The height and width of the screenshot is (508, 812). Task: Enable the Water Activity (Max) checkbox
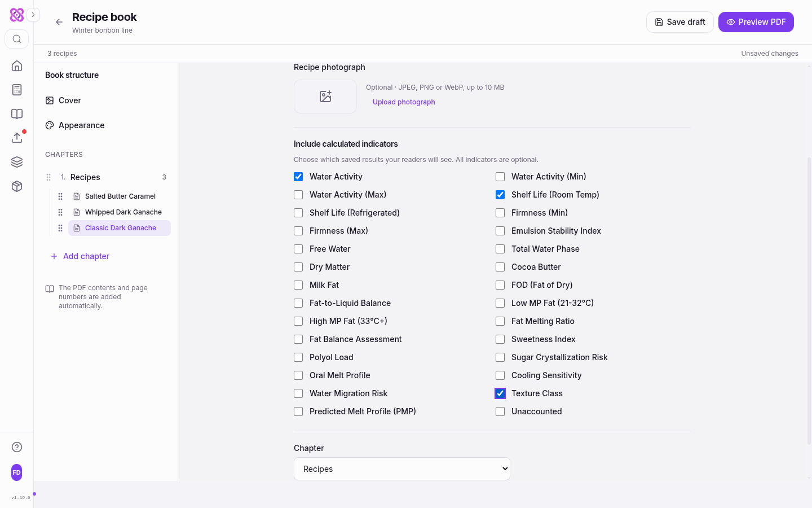tap(298, 195)
